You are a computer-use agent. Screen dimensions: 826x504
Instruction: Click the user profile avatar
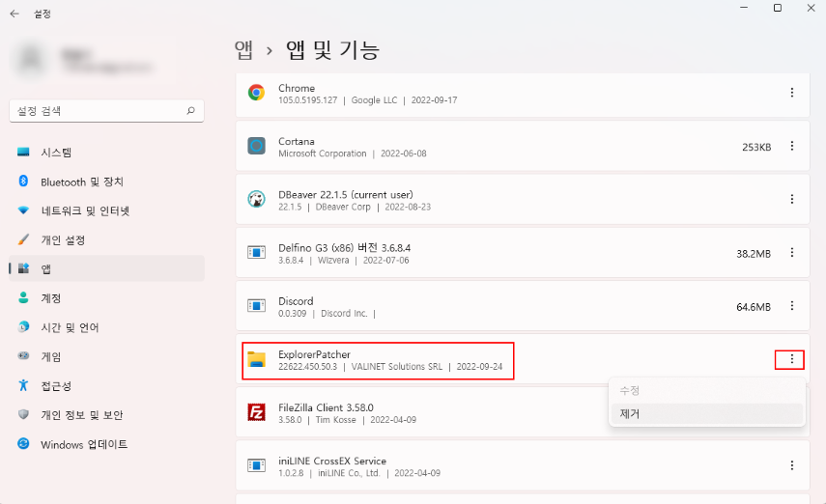coord(31,59)
